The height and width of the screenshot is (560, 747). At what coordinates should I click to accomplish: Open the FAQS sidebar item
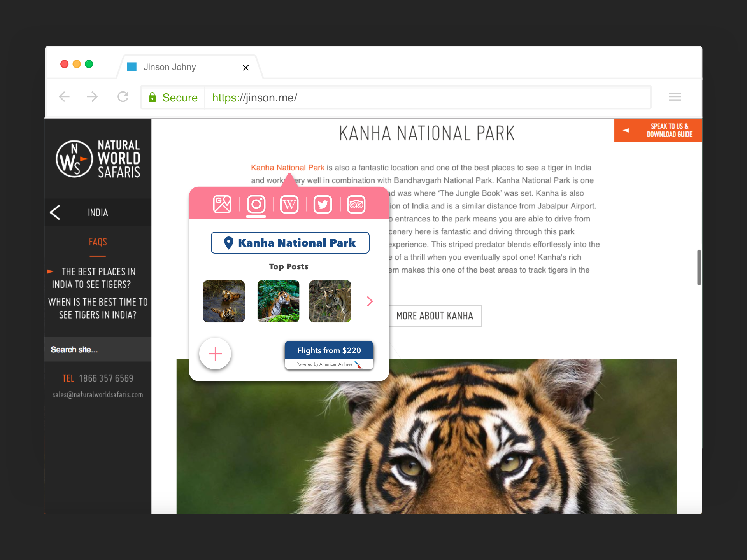98,242
